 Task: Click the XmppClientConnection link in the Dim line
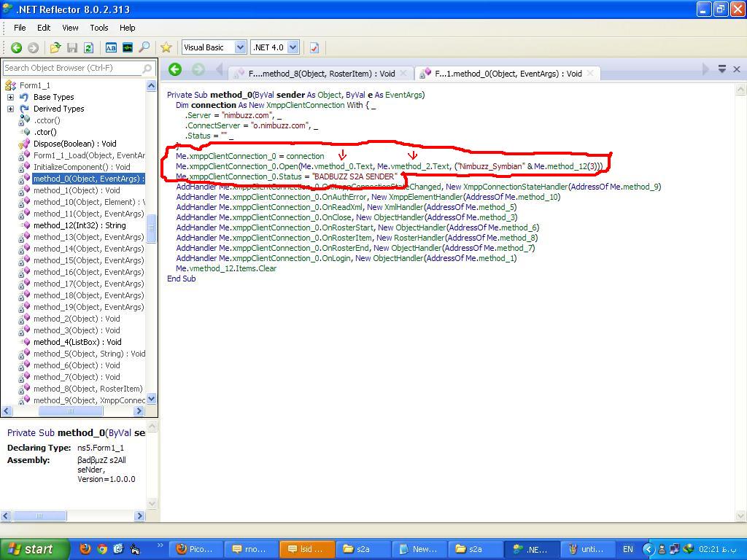pos(306,105)
